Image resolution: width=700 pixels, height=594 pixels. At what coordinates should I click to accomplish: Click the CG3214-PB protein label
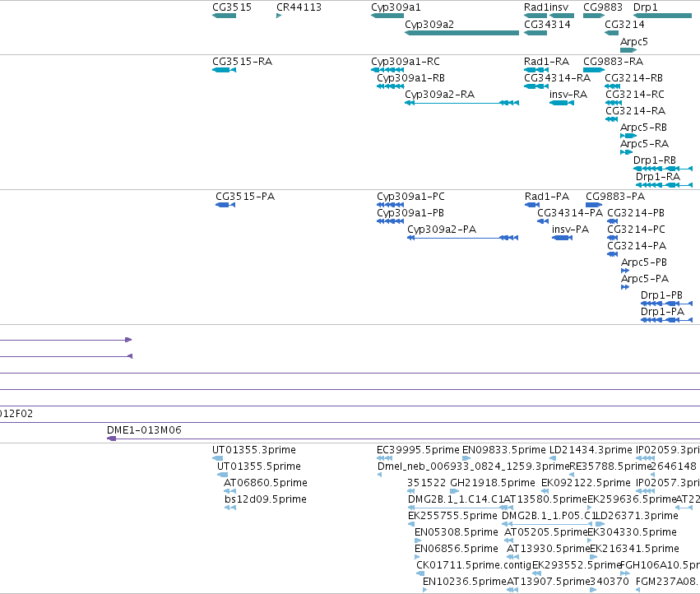(636, 213)
